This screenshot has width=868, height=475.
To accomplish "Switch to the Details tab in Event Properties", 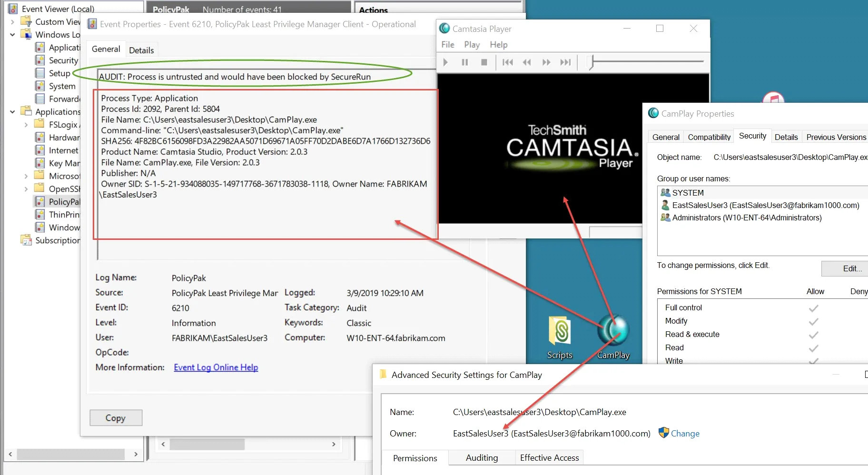I will 141,49.
